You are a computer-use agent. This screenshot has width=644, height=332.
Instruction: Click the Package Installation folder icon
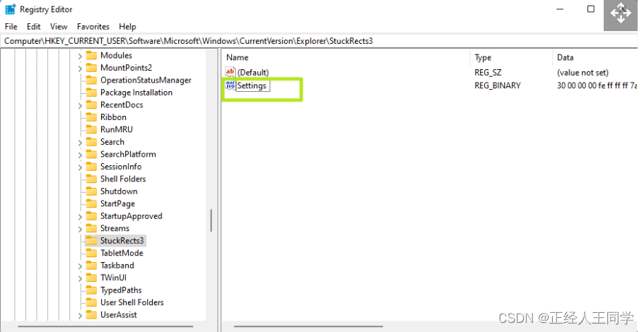[92, 93]
